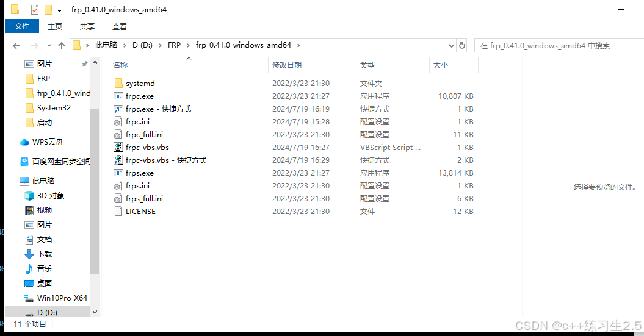
Task: Open Win10Pro X64 drive in sidebar
Action: coord(56,298)
